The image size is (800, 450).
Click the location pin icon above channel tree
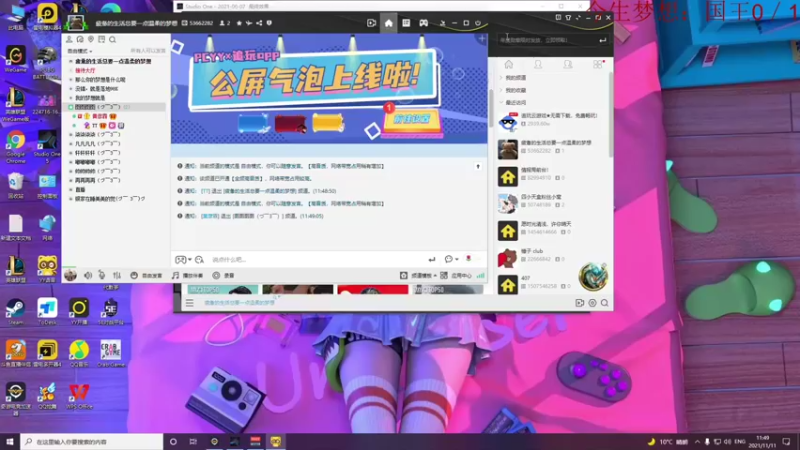91,39
